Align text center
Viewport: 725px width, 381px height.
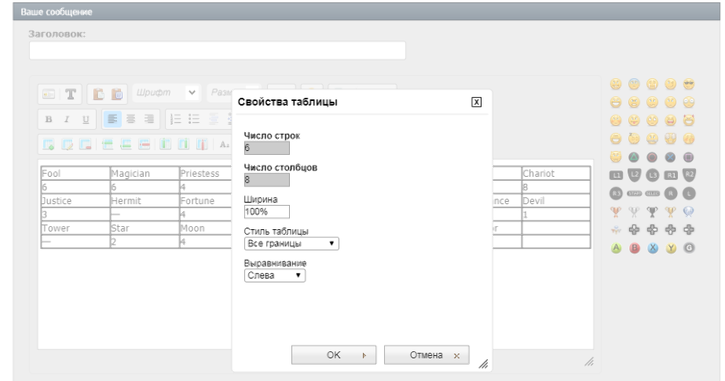[131, 119]
